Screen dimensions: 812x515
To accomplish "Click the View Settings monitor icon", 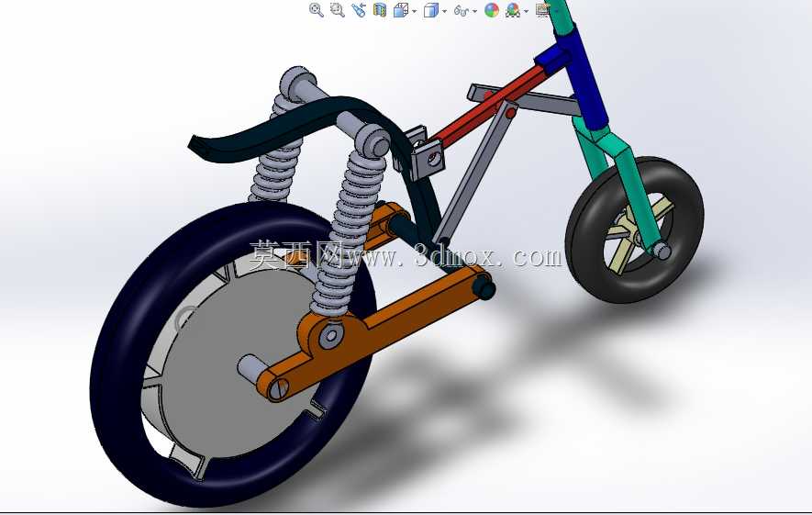I will (543, 9).
